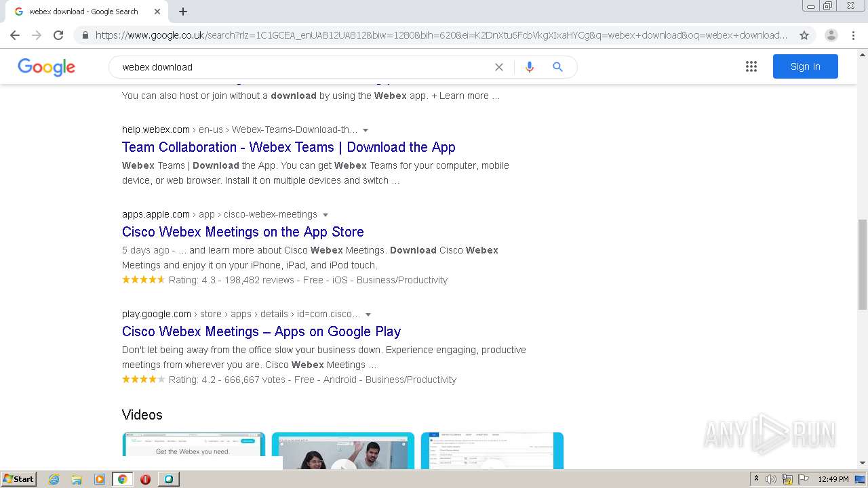Image resolution: width=868 pixels, height=488 pixels.
Task: Open Cisco Webex Meetings on Google Play
Action: (261, 331)
